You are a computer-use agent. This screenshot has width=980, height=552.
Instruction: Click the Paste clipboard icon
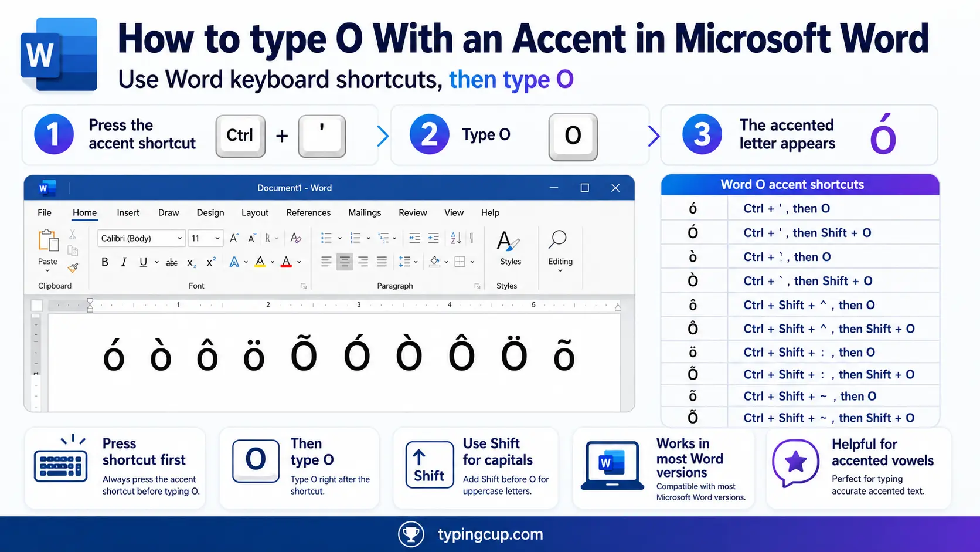coord(48,241)
